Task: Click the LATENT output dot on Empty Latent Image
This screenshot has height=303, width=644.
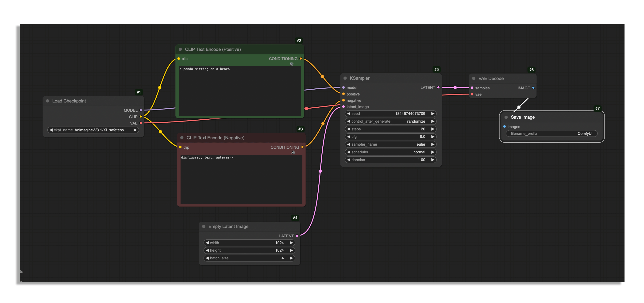Action: point(297,236)
